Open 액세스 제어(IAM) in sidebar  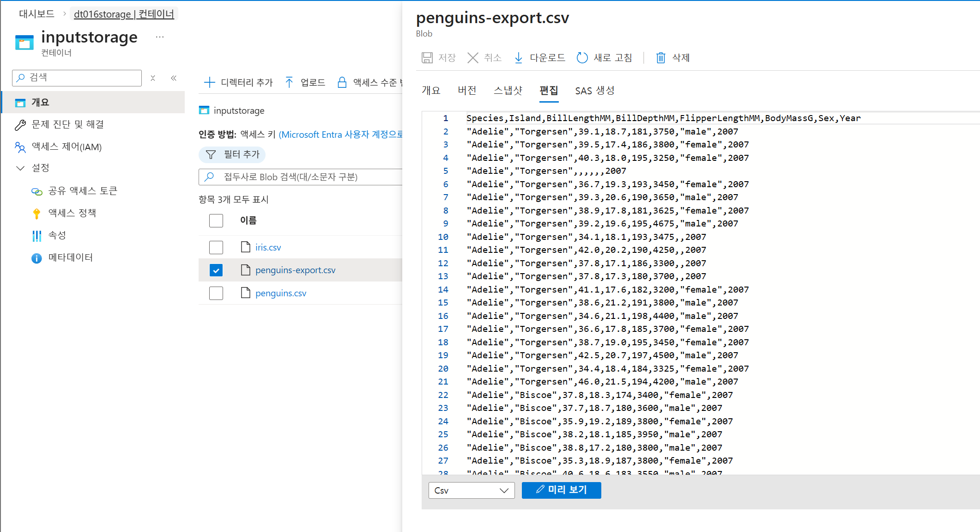pos(67,147)
